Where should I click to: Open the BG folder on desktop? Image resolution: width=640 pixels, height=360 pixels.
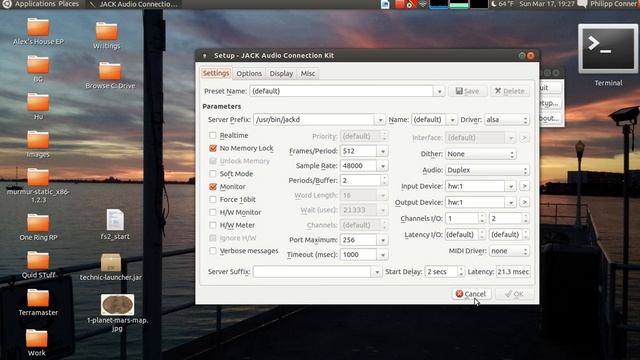[x=38, y=65]
